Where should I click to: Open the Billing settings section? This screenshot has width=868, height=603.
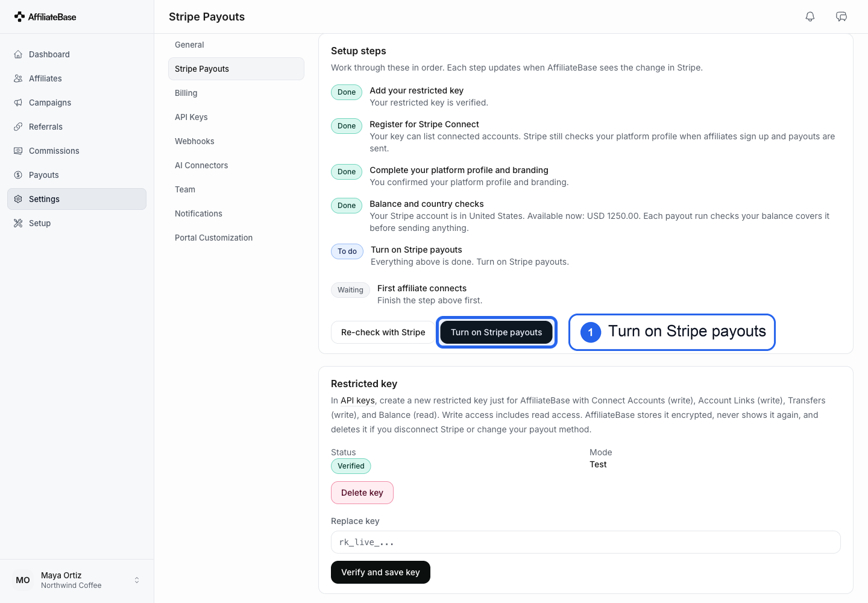coord(236,93)
